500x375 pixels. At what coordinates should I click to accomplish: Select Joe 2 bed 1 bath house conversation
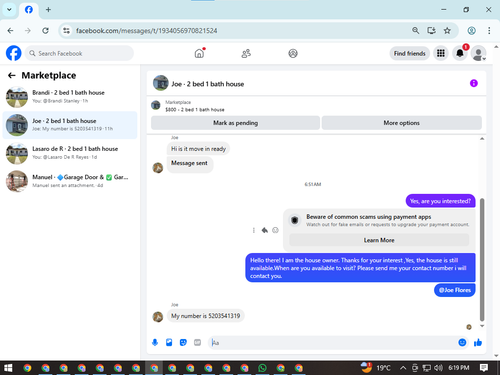pyautogui.click(x=70, y=125)
